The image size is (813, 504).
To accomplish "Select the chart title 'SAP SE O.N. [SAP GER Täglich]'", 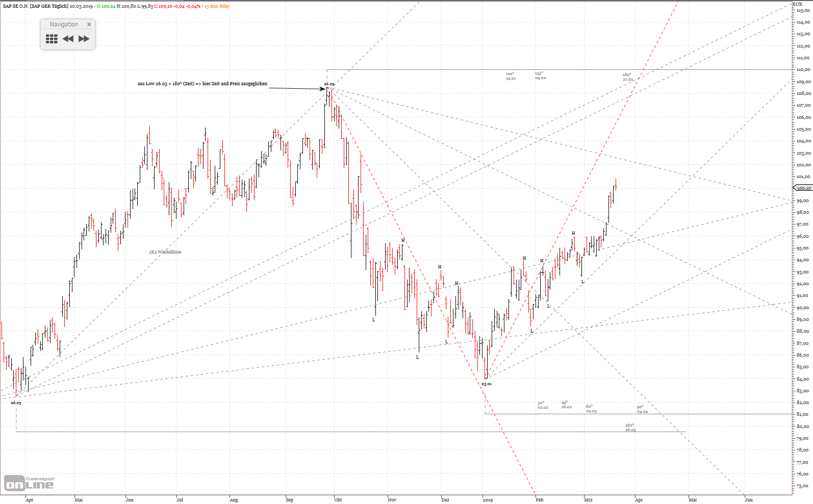I will tap(36, 6).
